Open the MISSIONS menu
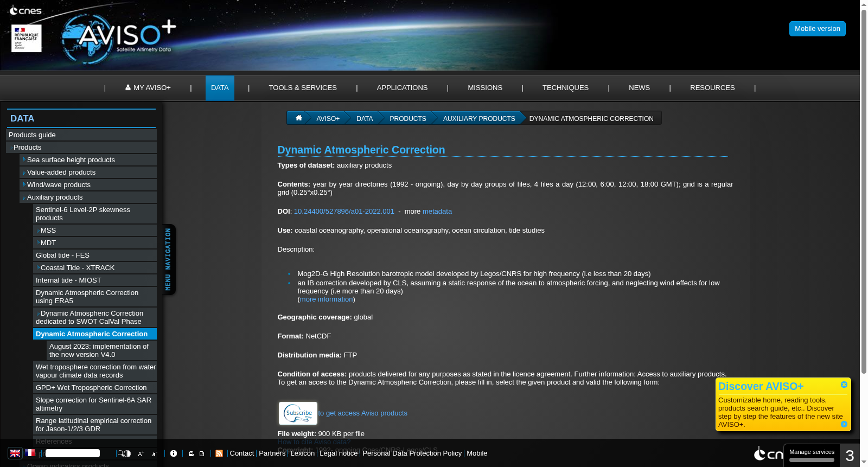Viewport: 868px width, 467px height. (x=485, y=87)
